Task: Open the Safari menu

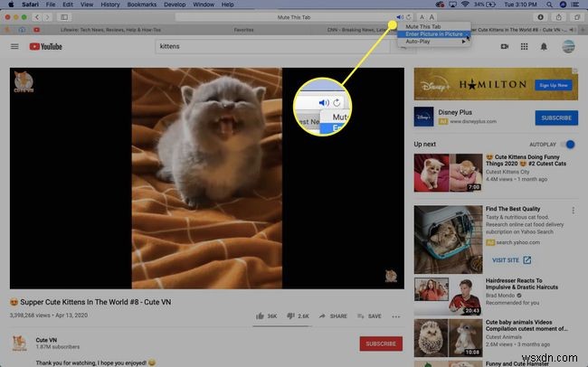Action: (x=30, y=5)
